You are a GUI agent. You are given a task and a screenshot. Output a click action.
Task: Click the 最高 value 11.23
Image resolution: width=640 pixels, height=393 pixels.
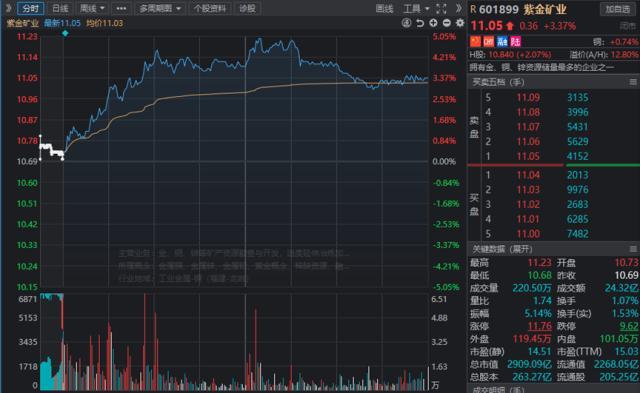click(x=540, y=262)
